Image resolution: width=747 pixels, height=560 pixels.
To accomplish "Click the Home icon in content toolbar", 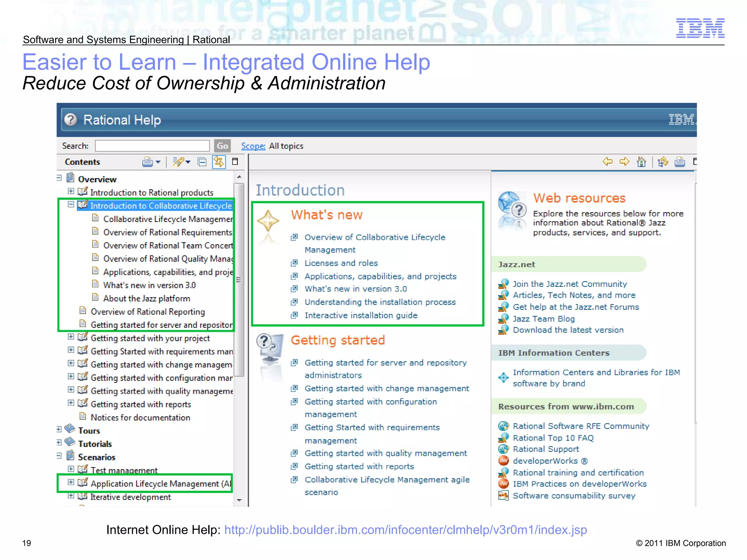I will [x=641, y=161].
